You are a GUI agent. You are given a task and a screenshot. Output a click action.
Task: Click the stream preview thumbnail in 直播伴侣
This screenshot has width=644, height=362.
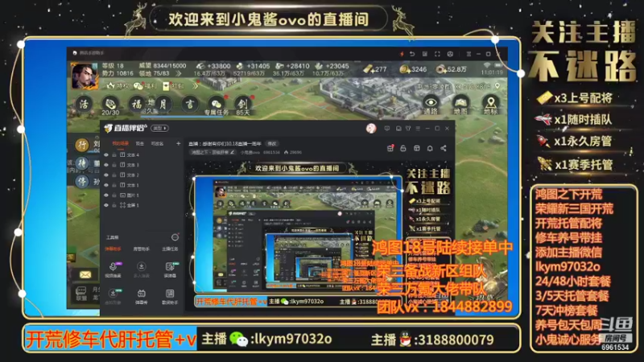coord(321,236)
